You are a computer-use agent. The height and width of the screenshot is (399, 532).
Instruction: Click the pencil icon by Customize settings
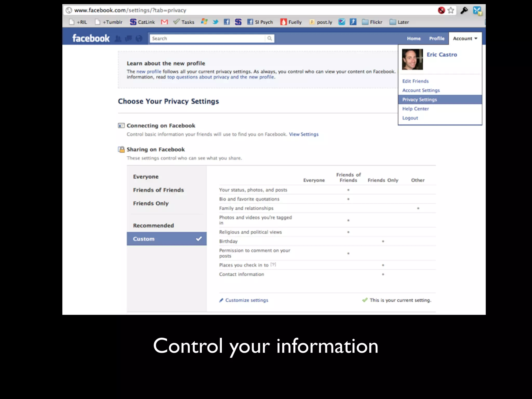(x=221, y=300)
